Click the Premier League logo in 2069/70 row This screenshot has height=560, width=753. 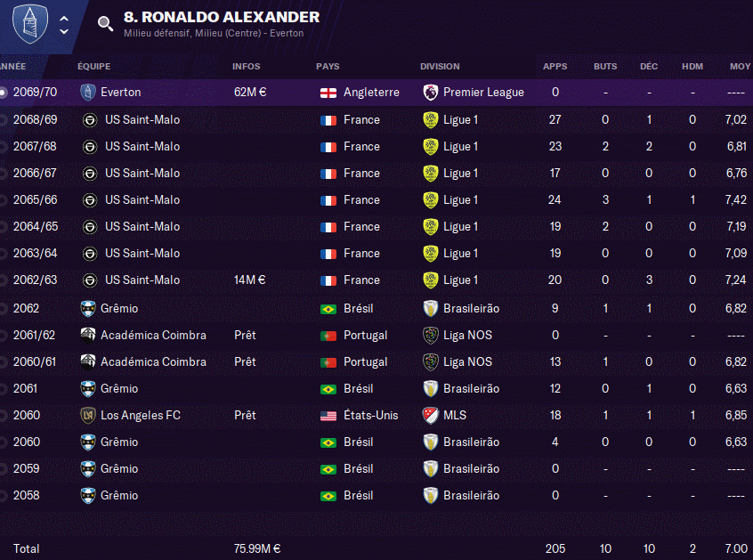point(430,93)
